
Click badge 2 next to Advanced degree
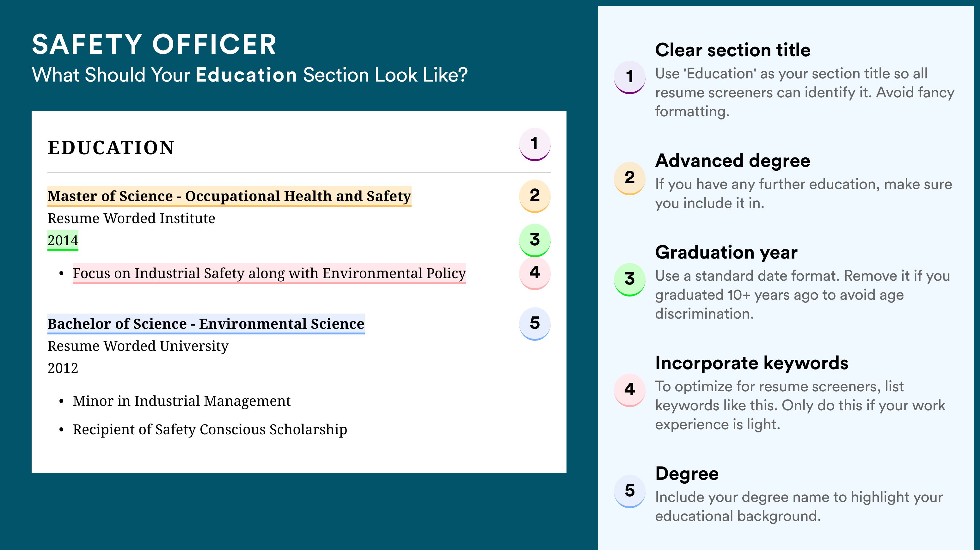click(x=630, y=178)
